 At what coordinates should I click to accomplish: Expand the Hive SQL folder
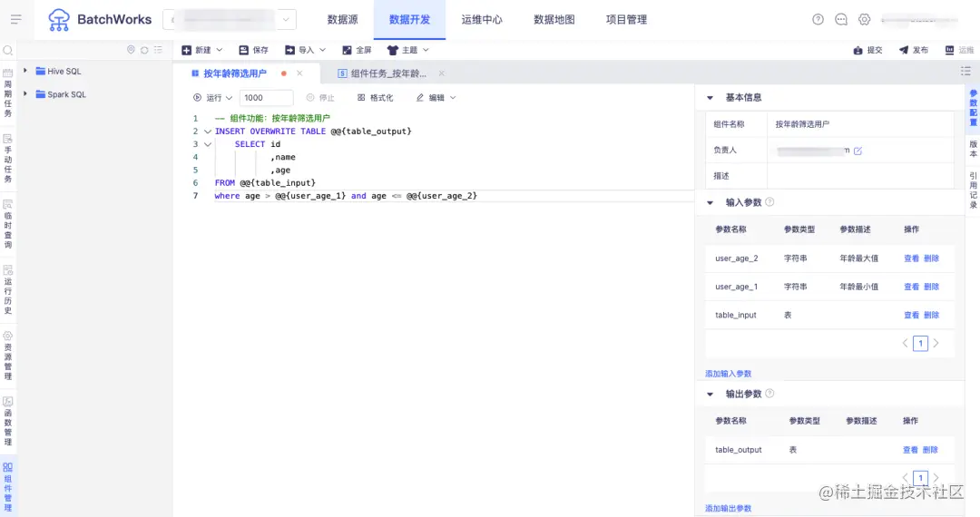pyautogui.click(x=25, y=71)
